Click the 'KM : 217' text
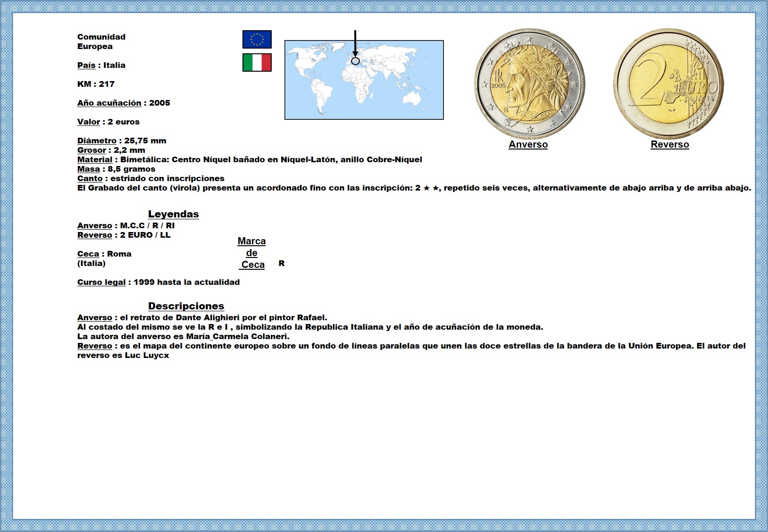Image resolution: width=768 pixels, height=532 pixels. (x=96, y=84)
